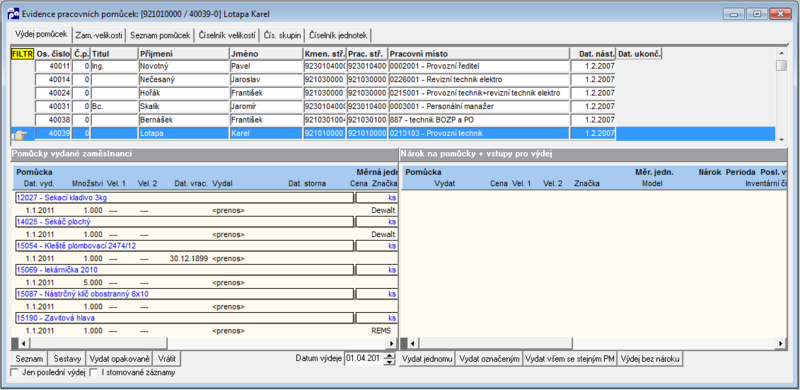The image size is (800, 390).
Task: Click the Vrátit button
Action: 166,358
